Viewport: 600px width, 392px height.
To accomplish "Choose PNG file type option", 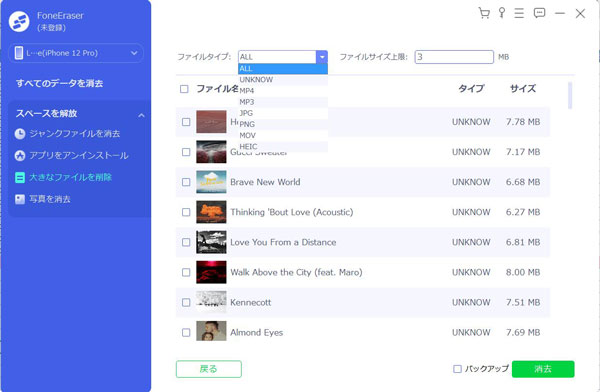I will (283, 124).
